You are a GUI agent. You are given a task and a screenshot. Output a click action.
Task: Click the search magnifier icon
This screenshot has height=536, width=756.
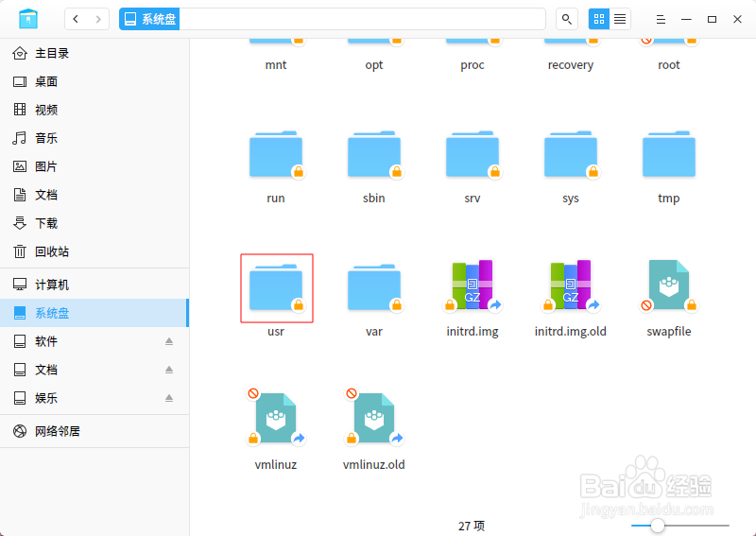click(x=566, y=19)
